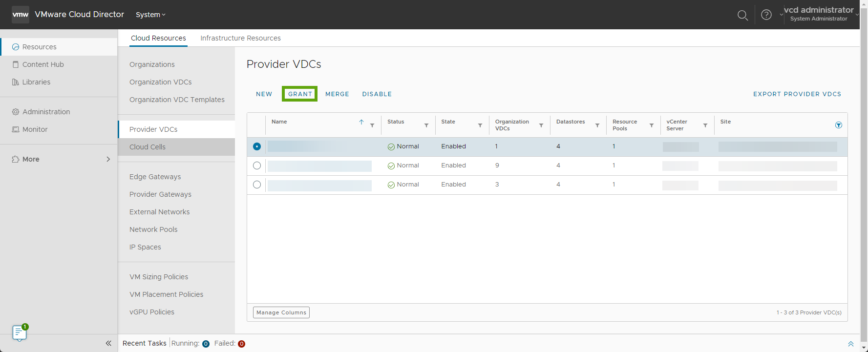Viewport: 868px width, 352px height.
Task: Click the advanced filter icon in Site column
Action: [839, 125]
